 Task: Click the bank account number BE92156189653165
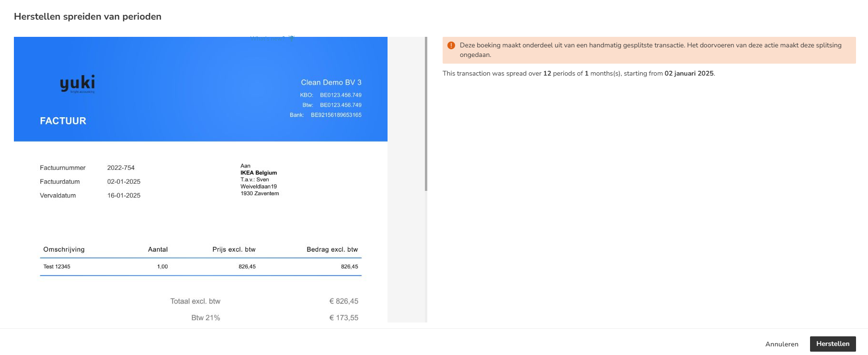click(336, 115)
